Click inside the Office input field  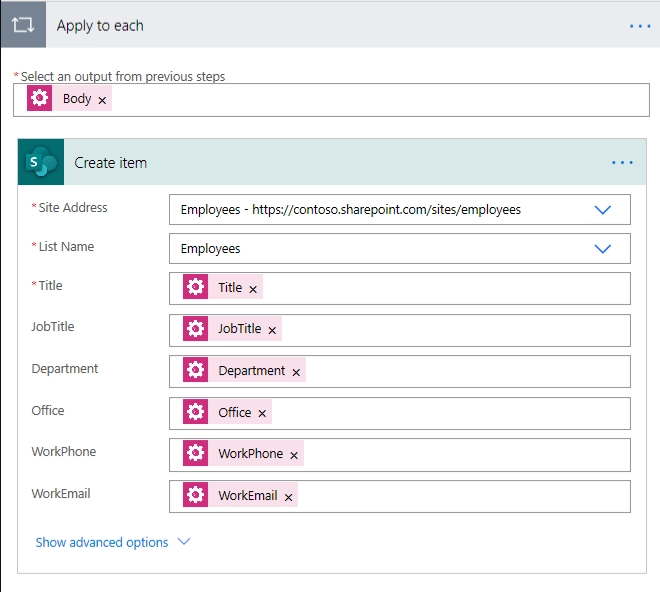pos(400,413)
